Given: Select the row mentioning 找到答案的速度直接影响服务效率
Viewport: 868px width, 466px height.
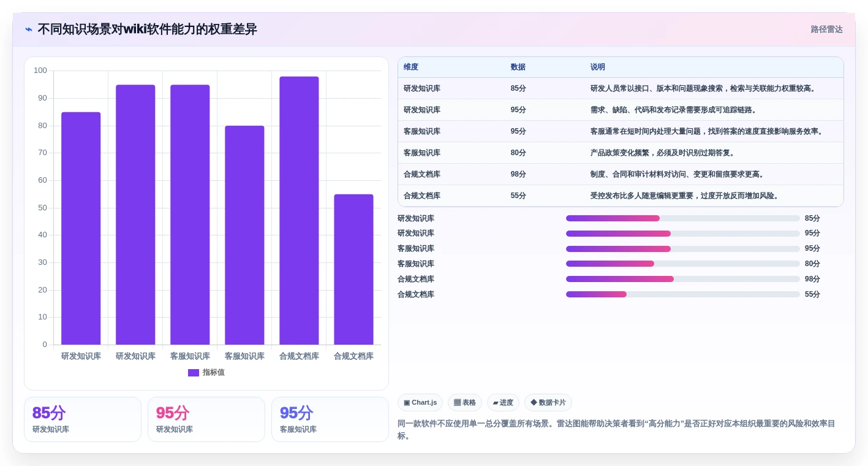Looking at the screenshot, I should [x=621, y=131].
